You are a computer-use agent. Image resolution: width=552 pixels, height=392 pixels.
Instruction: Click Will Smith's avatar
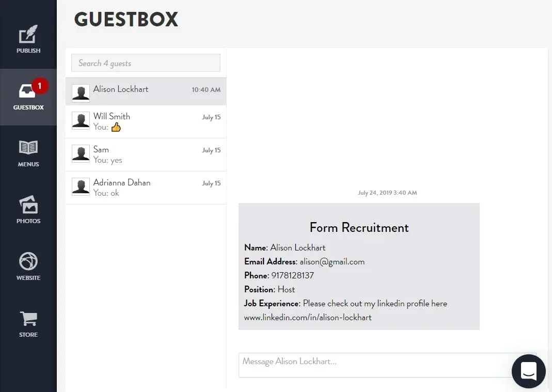click(81, 120)
